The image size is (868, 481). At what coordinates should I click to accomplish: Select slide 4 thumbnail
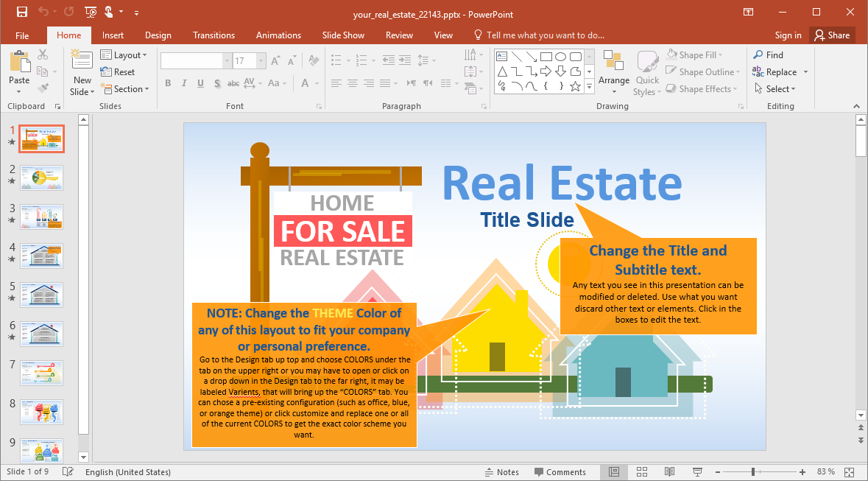tap(41, 256)
